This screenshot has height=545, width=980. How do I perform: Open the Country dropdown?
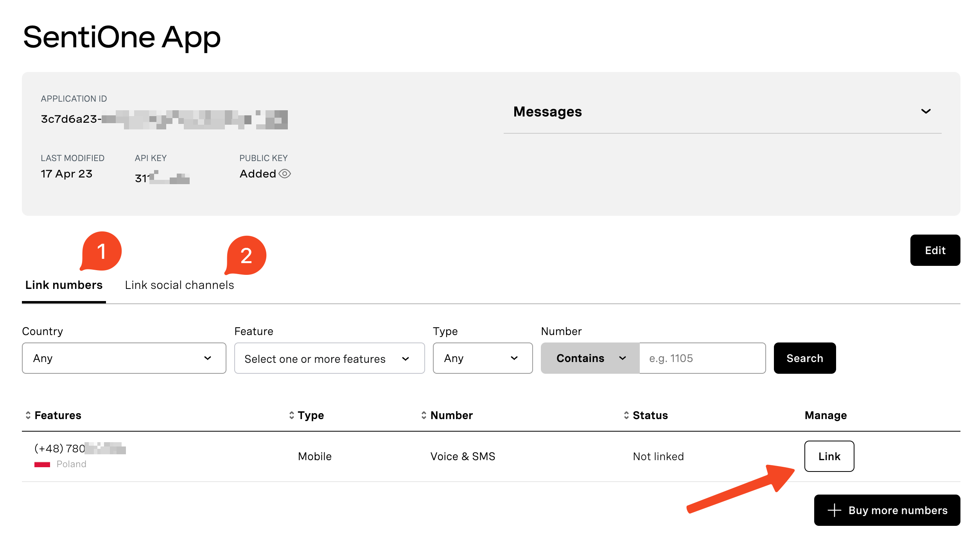[124, 358]
